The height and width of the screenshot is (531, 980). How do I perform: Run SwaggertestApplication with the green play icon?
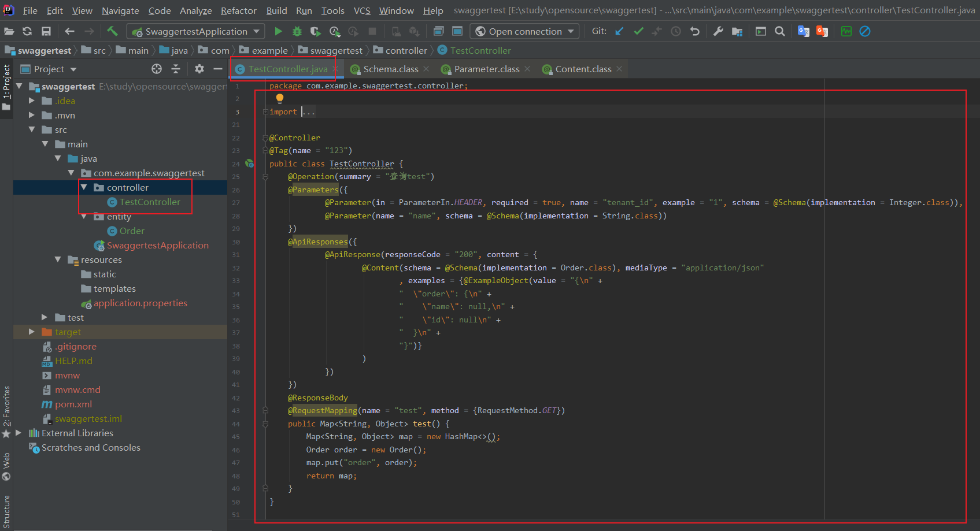point(278,31)
